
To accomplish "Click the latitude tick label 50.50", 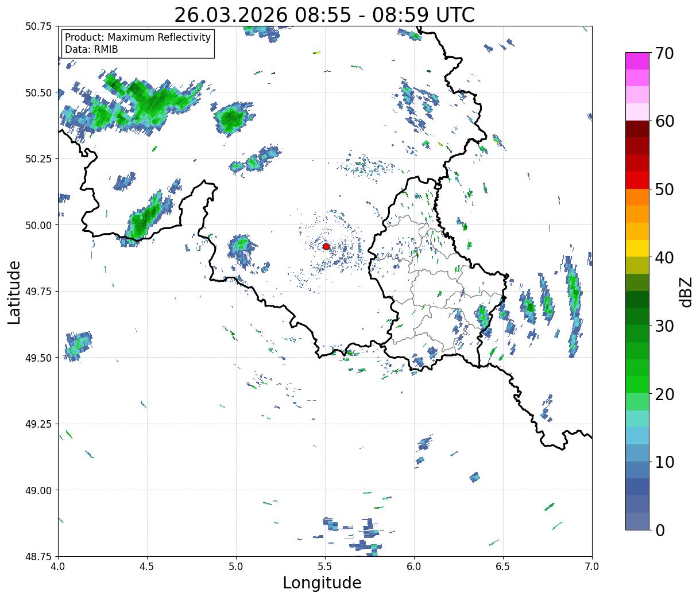I will tap(38, 92).
